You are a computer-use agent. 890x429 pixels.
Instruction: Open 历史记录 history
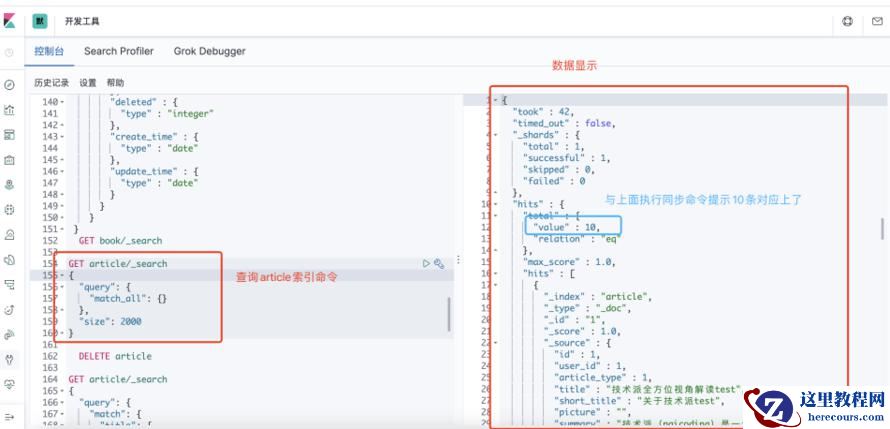51,83
